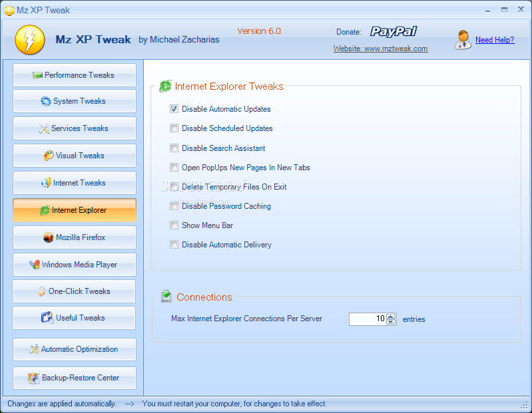Visit website www.mztweak.com link

(x=380, y=49)
